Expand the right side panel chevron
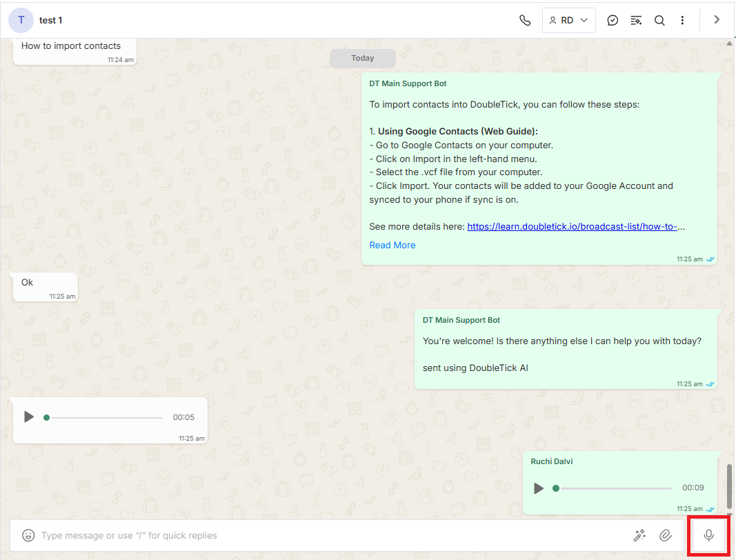This screenshot has height=560, width=736. coord(717,20)
